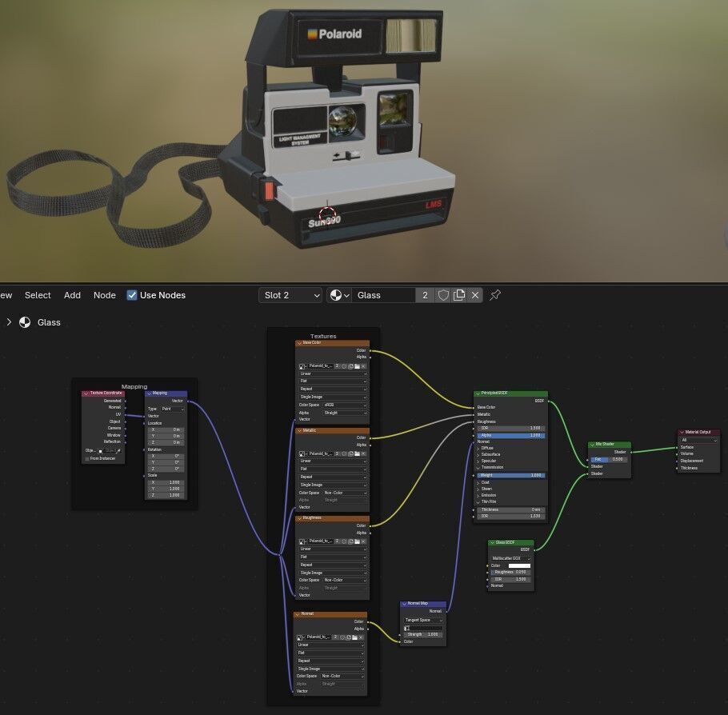The width and height of the screenshot is (728, 715).
Task: Unlink image in Normal texture node
Action: pos(362,637)
